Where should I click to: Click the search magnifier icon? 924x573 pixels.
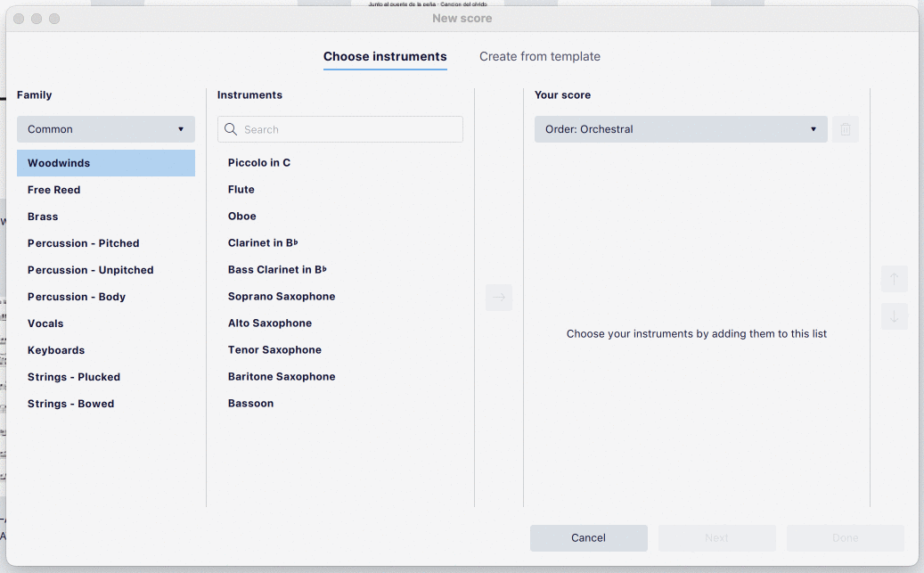coord(231,129)
